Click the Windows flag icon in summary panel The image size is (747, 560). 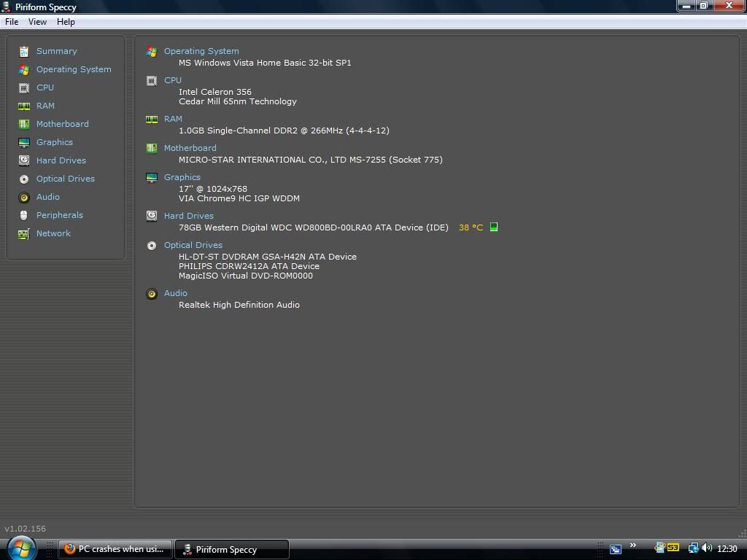152,52
